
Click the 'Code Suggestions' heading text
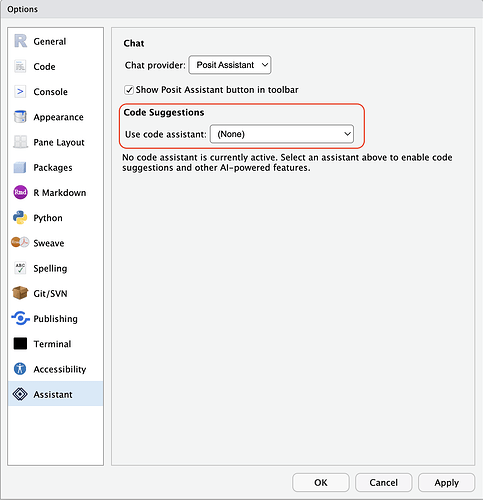click(164, 113)
